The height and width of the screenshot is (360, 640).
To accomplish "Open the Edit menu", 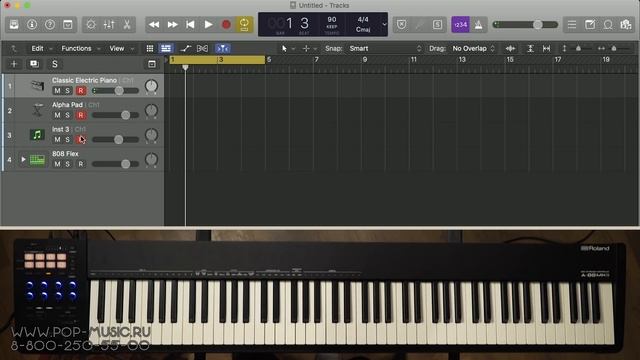I will coord(38,48).
